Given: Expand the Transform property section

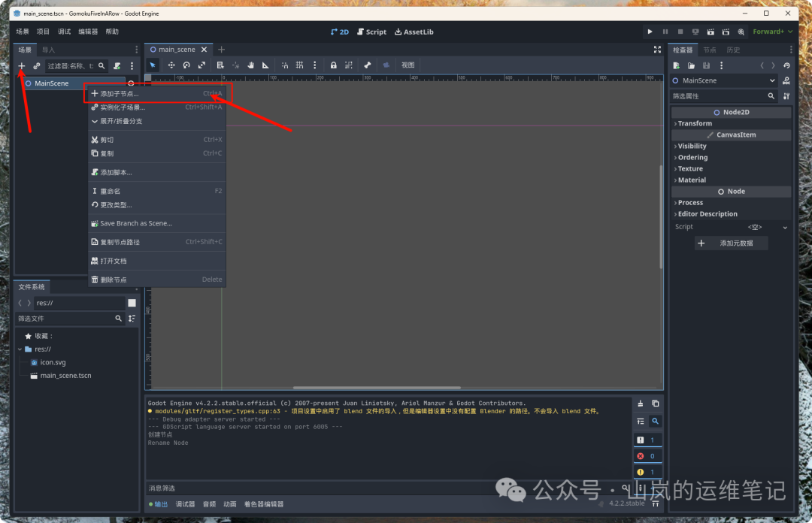Looking at the screenshot, I should [695, 123].
